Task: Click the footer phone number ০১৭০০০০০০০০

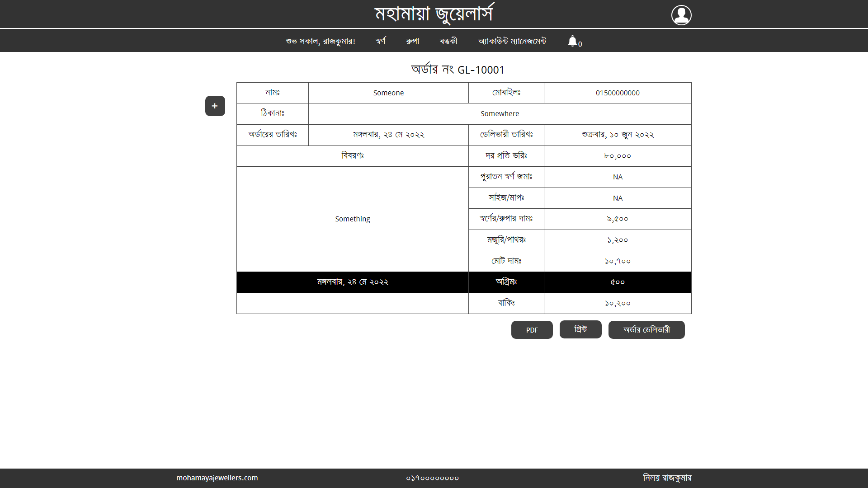Action: click(432, 478)
